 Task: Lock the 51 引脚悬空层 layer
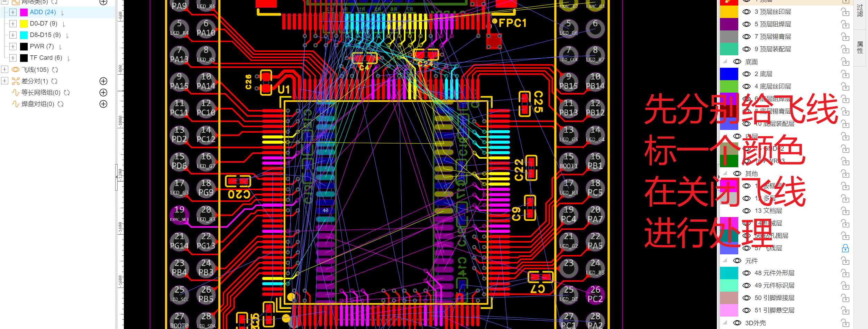pos(845,310)
